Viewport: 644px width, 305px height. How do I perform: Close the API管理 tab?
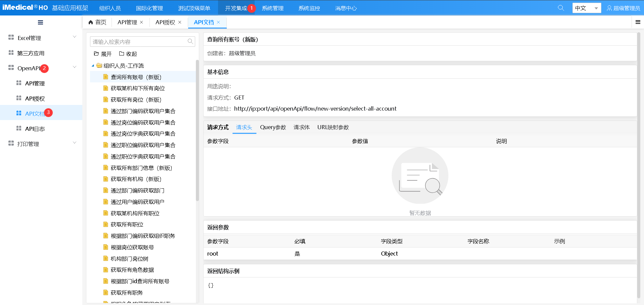(141, 22)
